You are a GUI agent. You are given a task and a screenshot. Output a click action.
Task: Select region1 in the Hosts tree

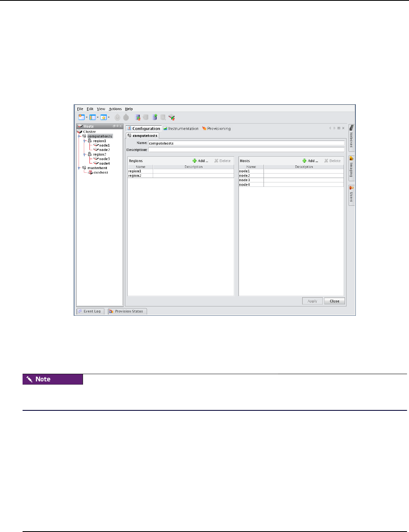(x=100, y=141)
